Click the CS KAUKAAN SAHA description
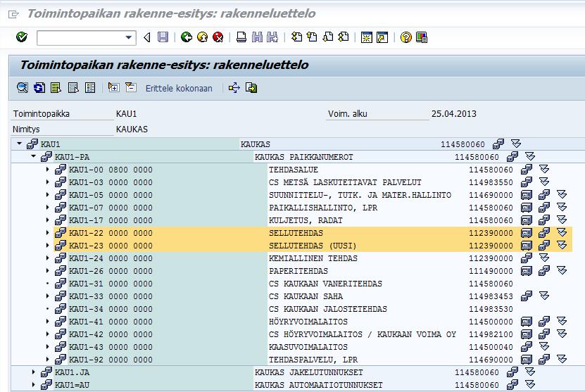This screenshot has height=392, width=585. [x=306, y=296]
